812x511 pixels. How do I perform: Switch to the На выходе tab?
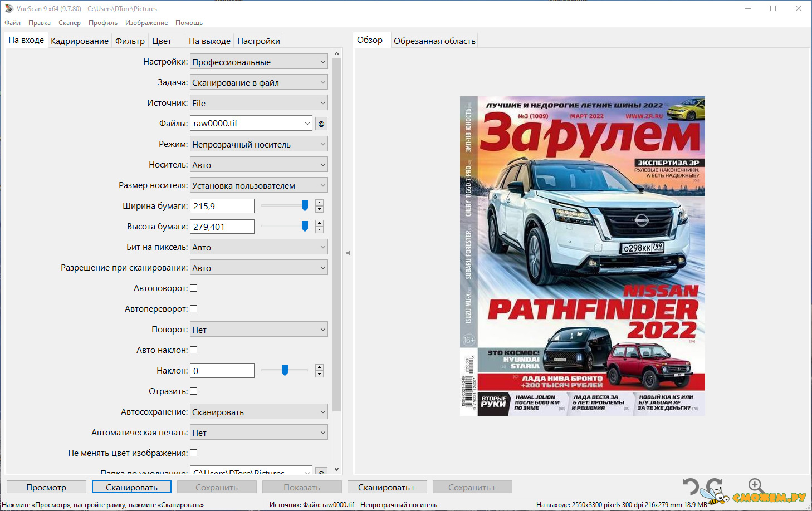tap(209, 41)
